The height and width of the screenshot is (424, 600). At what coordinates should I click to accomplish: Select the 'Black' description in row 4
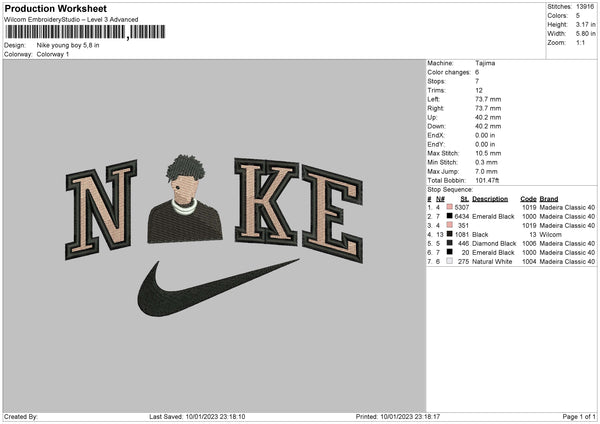pos(480,235)
